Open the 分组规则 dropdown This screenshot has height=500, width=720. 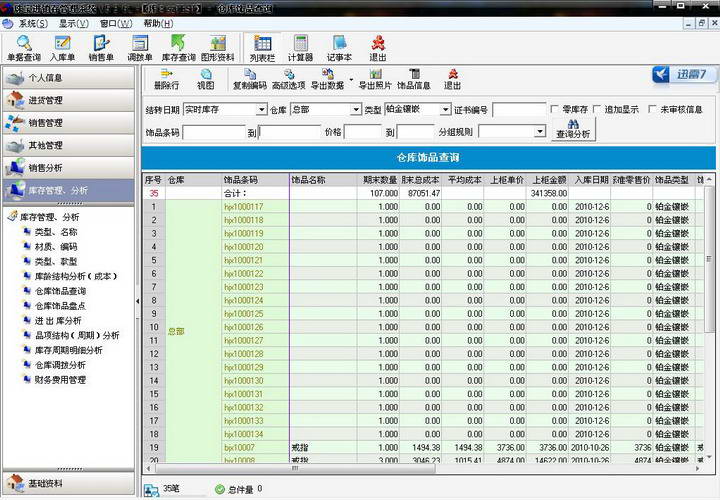coord(540,132)
